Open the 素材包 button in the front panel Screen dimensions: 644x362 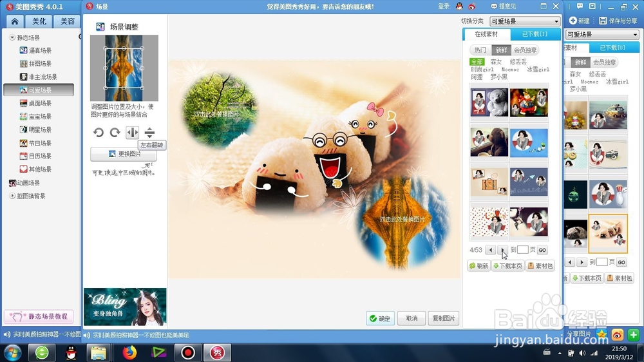540,266
